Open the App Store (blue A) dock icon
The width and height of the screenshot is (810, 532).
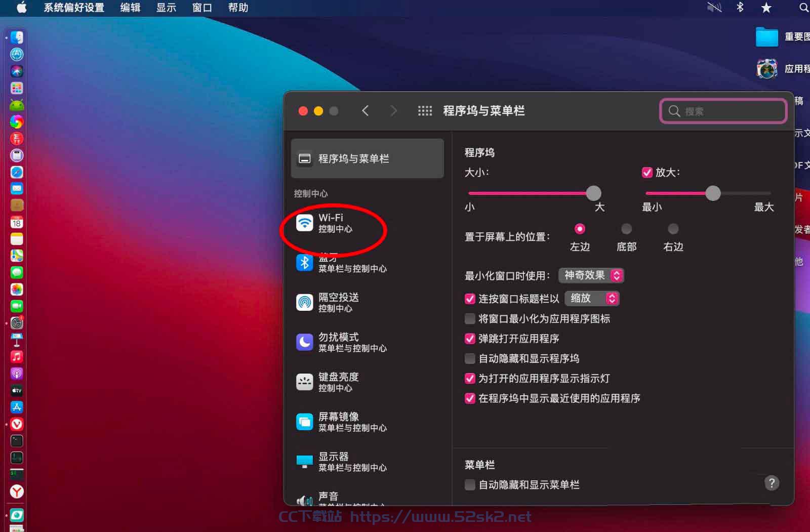tap(17, 407)
